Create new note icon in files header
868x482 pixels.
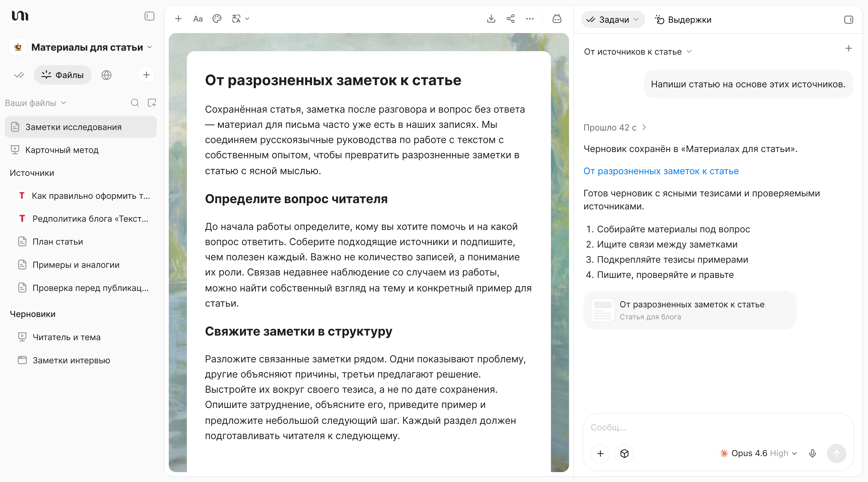tap(152, 103)
